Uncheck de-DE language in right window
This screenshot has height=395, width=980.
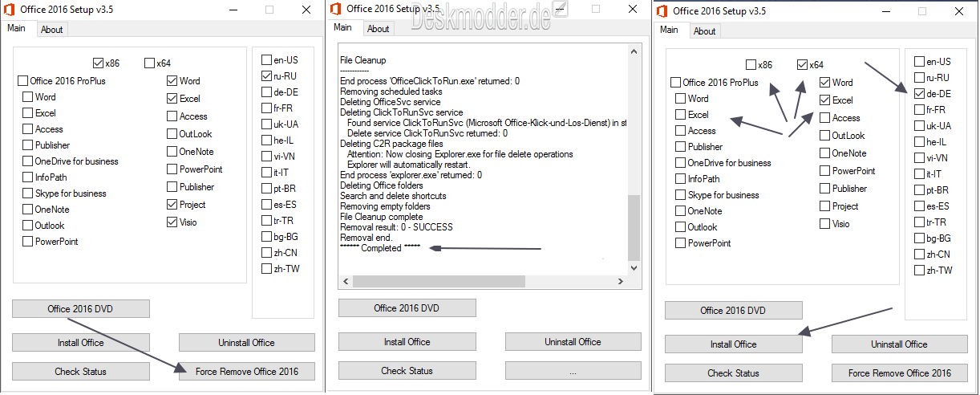[x=919, y=94]
